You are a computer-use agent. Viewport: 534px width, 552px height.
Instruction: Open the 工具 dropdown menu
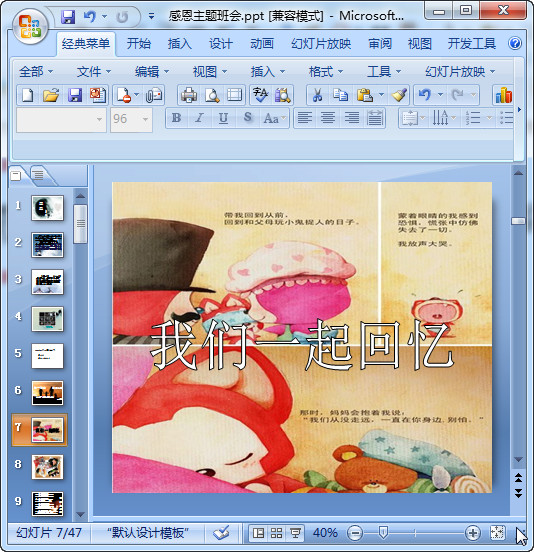384,72
